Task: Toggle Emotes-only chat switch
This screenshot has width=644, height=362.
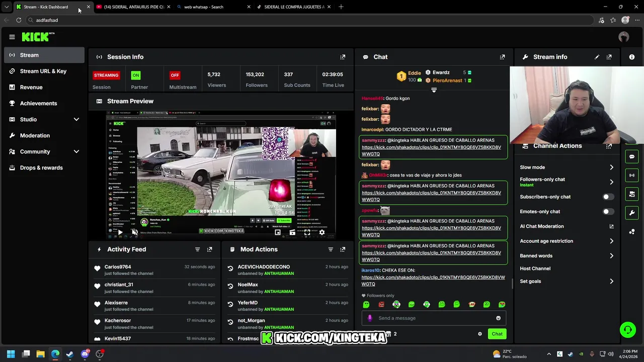Action: (x=608, y=212)
